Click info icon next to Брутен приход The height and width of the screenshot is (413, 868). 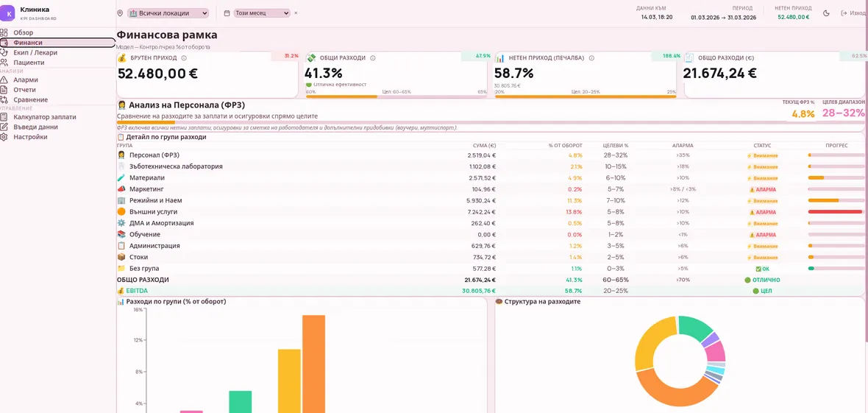[184, 57]
